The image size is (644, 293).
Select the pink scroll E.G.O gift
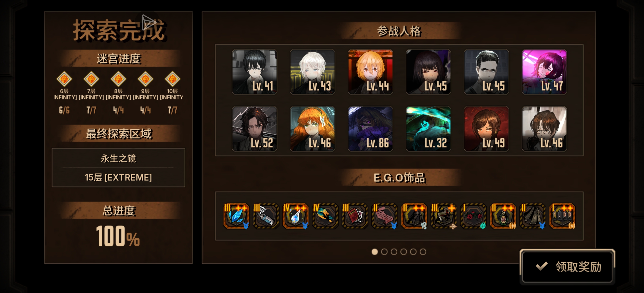(x=384, y=216)
